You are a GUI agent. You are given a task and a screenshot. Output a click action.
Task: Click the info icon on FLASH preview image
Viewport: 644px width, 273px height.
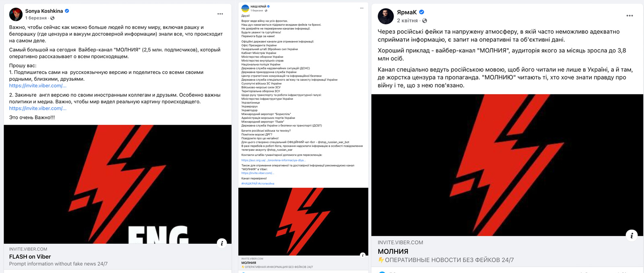pyautogui.click(x=222, y=243)
